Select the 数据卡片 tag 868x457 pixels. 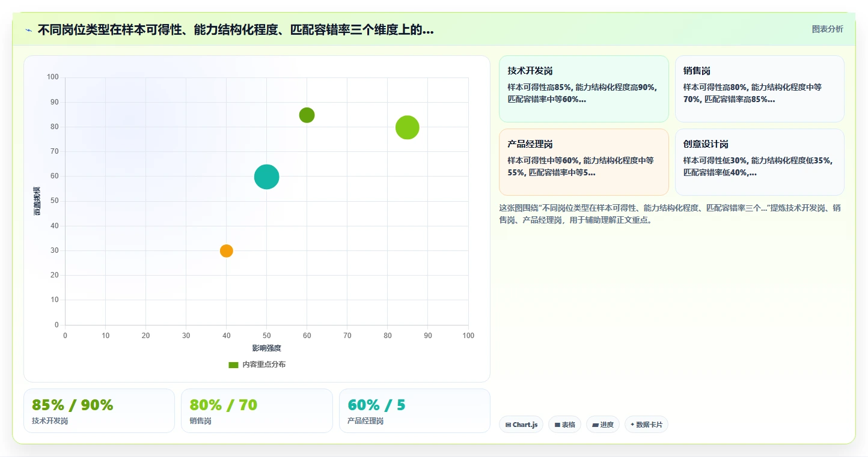(646, 425)
